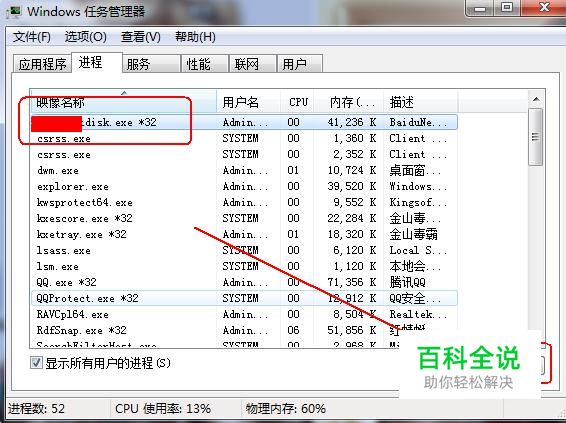The width and height of the screenshot is (566, 423).
Task: Click the 物理内存: 60% status entry
Action: coord(286,409)
